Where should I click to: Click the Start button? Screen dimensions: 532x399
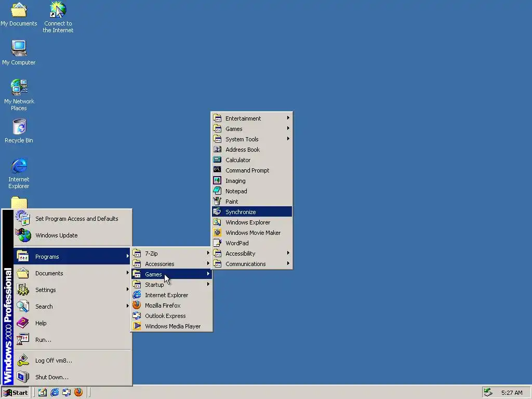coord(16,393)
